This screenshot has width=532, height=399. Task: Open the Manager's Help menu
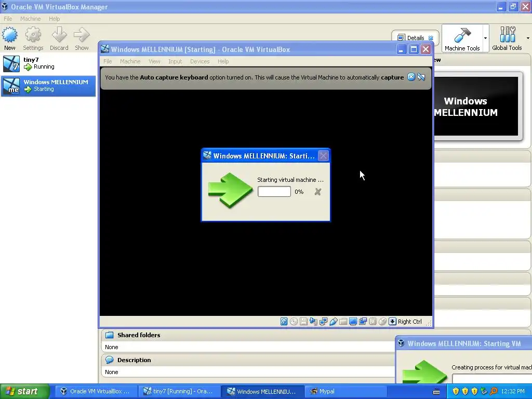coord(54,19)
